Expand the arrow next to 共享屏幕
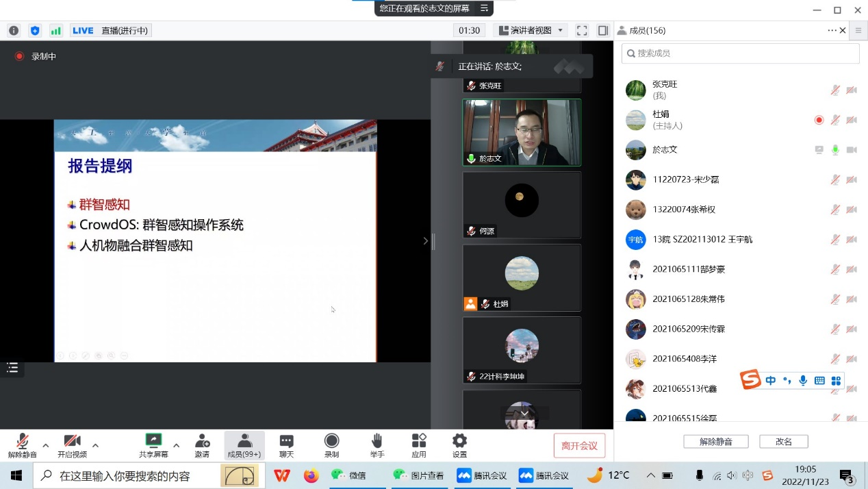 pyautogui.click(x=177, y=445)
